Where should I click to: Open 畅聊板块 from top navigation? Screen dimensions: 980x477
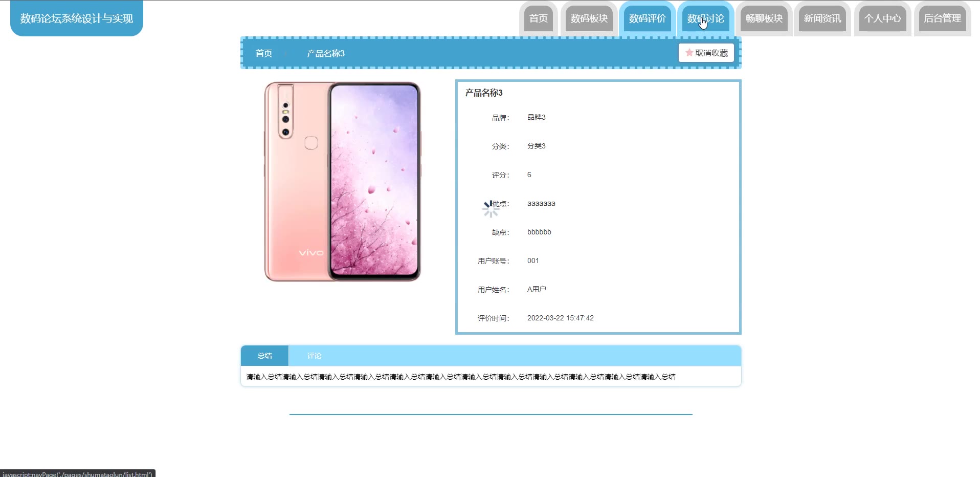point(764,18)
